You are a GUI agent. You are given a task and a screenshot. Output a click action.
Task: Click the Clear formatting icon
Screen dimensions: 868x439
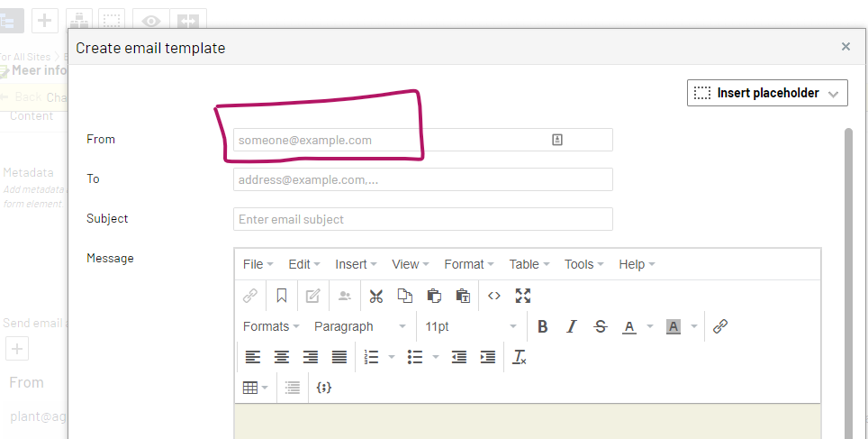click(519, 357)
